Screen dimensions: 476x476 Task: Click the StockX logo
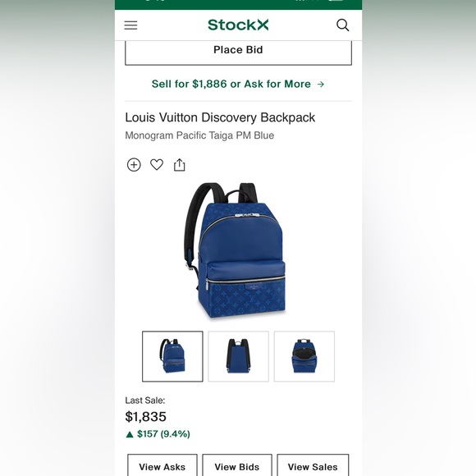tap(238, 25)
